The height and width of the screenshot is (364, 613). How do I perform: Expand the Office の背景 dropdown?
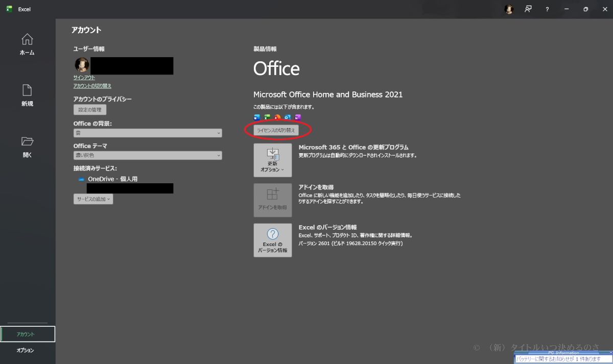148,133
